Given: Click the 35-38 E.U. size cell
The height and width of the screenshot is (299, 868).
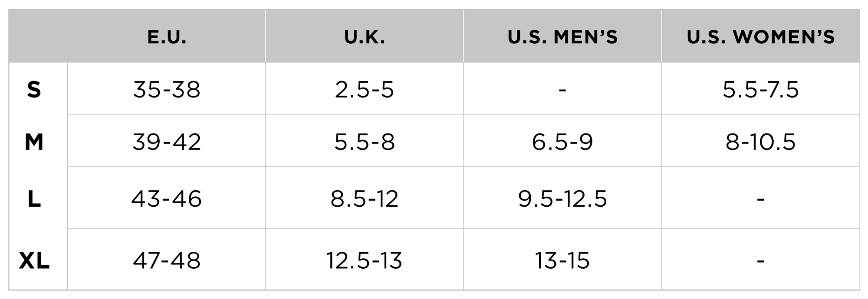Looking at the screenshot, I should 167,90.
